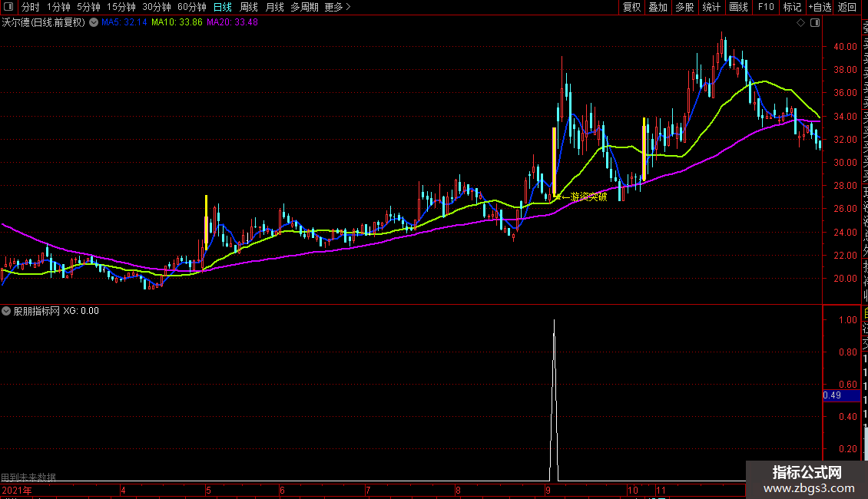The image size is (868, 499).
Task: Click the 复权 adjustment button
Action: [x=631, y=7]
